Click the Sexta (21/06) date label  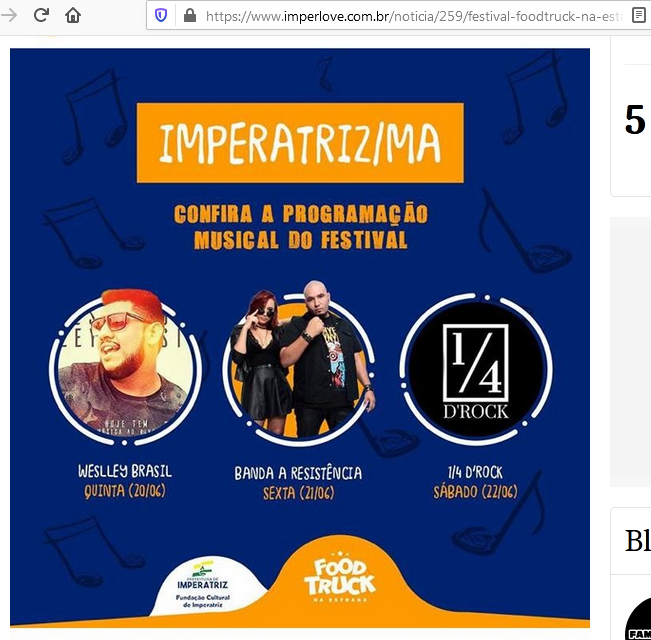tap(299, 493)
